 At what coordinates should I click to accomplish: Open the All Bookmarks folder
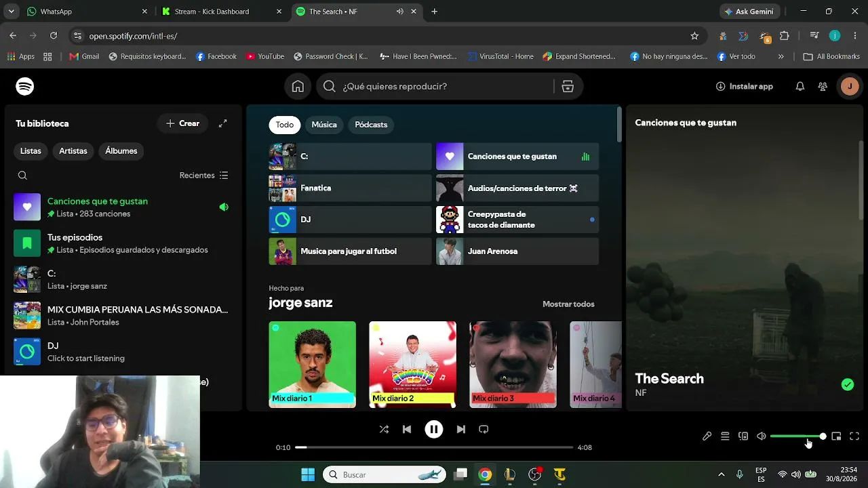tap(831, 57)
